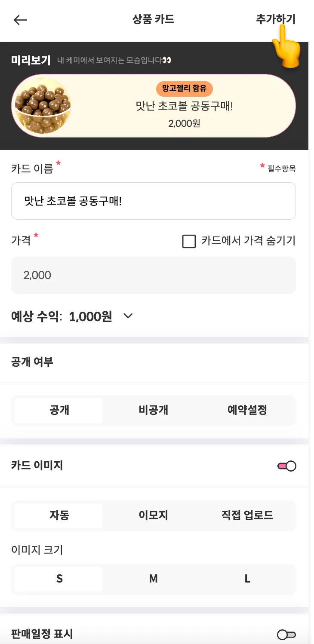The width and height of the screenshot is (314, 644).
Task: Click the 가격 input field
Action: [153, 275]
